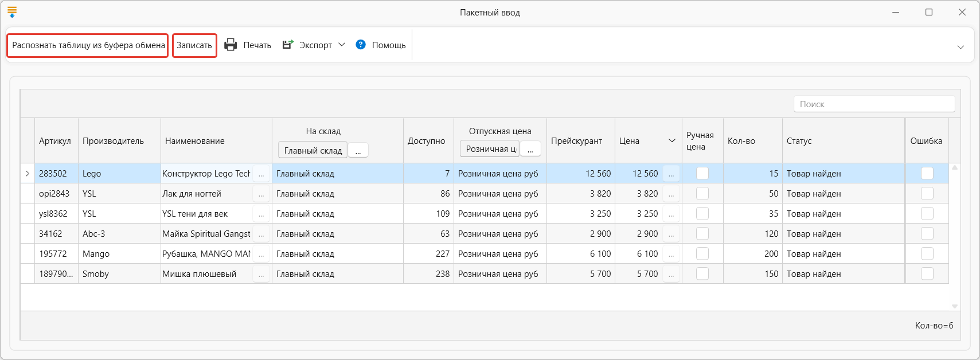Toggle Ошибка checkbox for opi2843 row
The width and height of the screenshot is (980, 360).
(927, 193)
